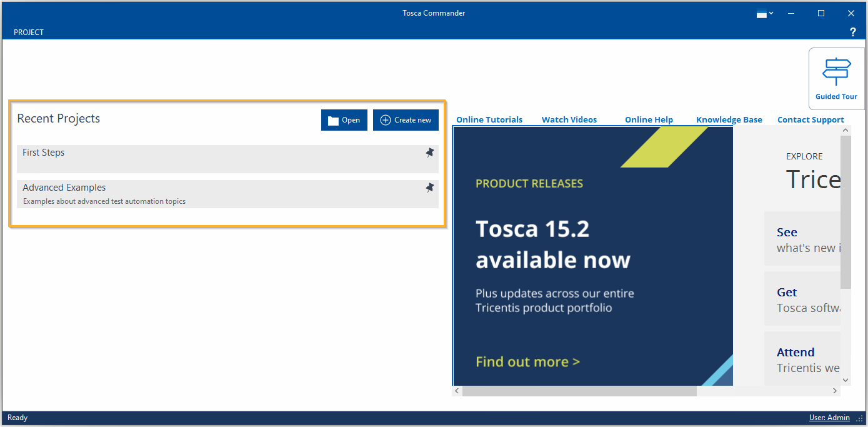This screenshot has height=427, width=868.
Task: Close the Tosca Commander window
Action: pyautogui.click(x=851, y=13)
